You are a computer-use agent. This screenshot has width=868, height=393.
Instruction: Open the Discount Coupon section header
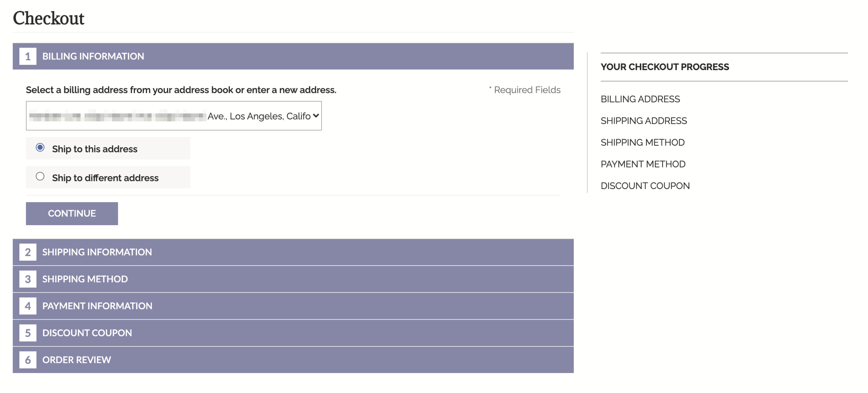coord(87,333)
